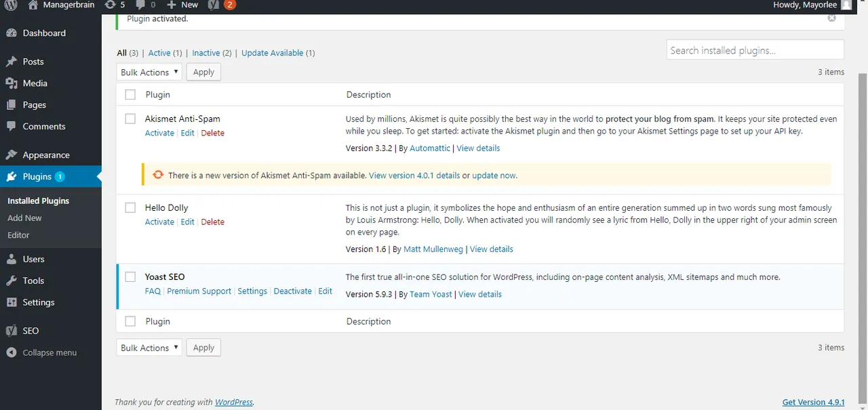
Task: Click the SEO Yoast sidebar icon
Action: [12, 331]
